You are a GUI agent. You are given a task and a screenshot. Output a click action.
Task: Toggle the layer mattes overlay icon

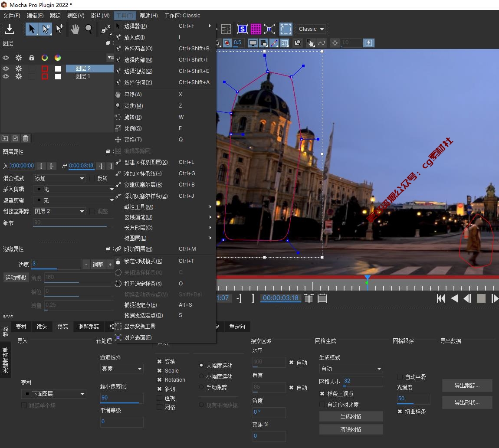[263, 43]
